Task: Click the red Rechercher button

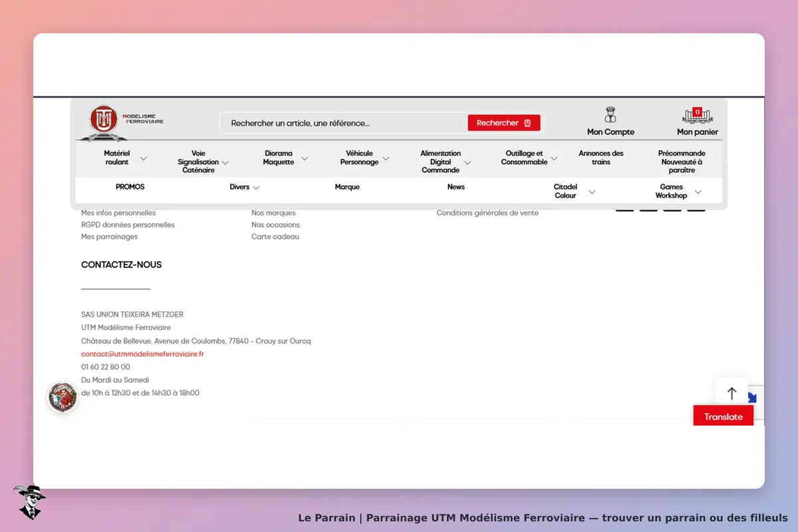Action: pos(504,123)
